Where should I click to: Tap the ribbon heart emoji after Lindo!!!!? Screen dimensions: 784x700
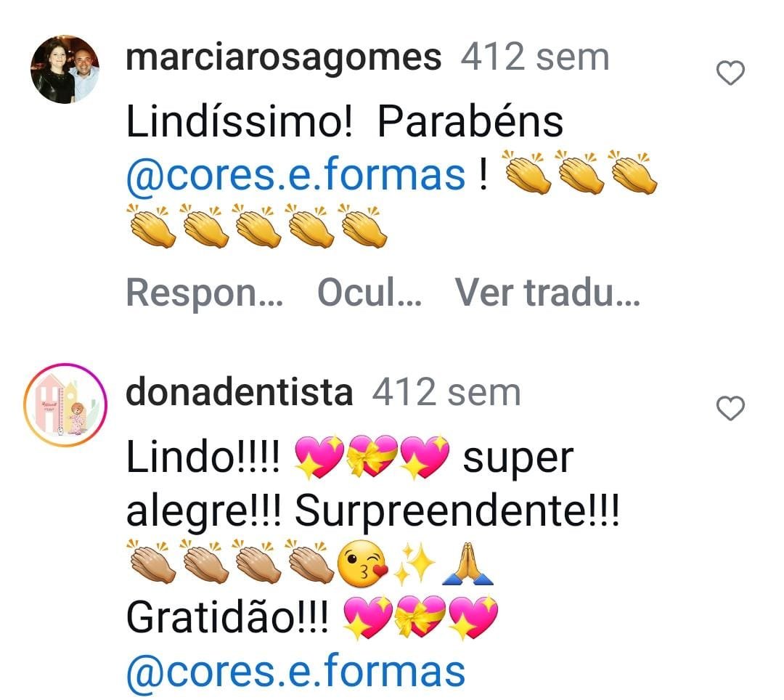372,456
